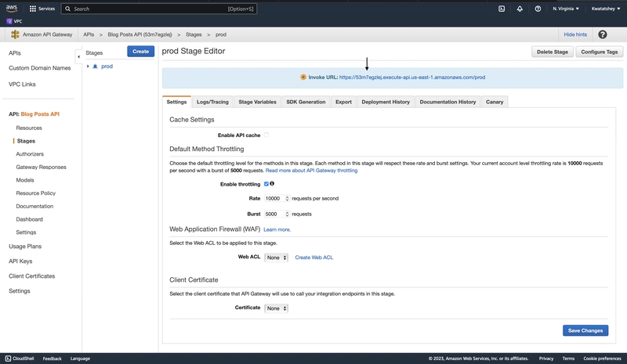Adjust the Burst value stepper
This screenshot has width=627, height=364.
287,214
